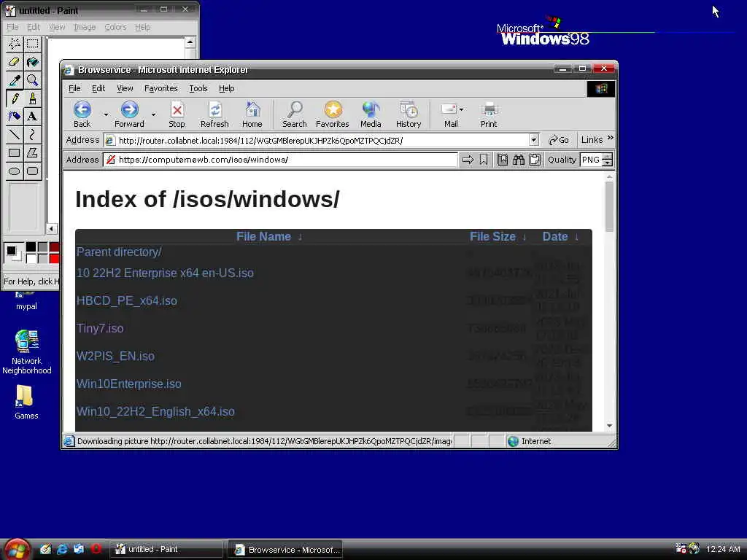
Task: Click the computernewb.com URL input field
Action: pyautogui.click(x=281, y=160)
